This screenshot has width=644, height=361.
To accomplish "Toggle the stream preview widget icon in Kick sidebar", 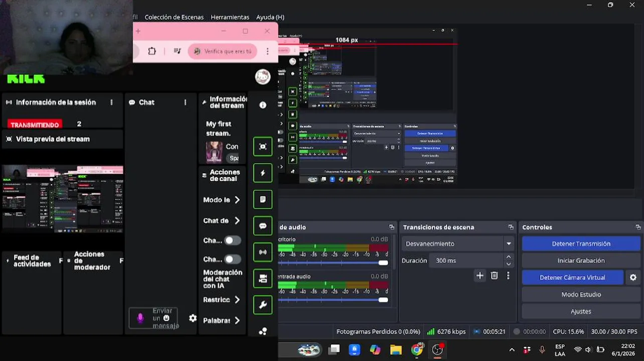I will click(263, 146).
